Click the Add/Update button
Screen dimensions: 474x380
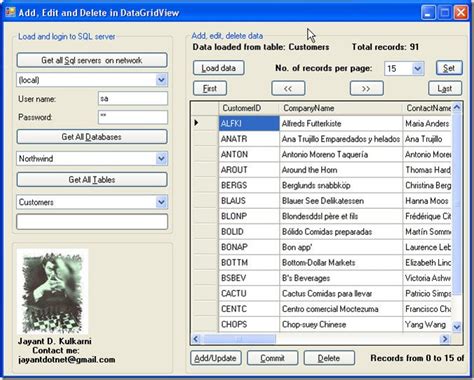tap(216, 358)
